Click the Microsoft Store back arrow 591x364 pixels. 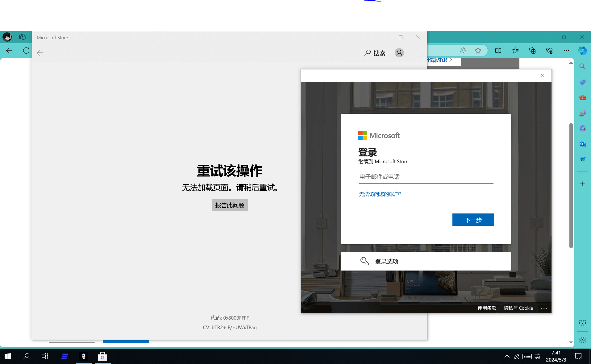[40, 53]
